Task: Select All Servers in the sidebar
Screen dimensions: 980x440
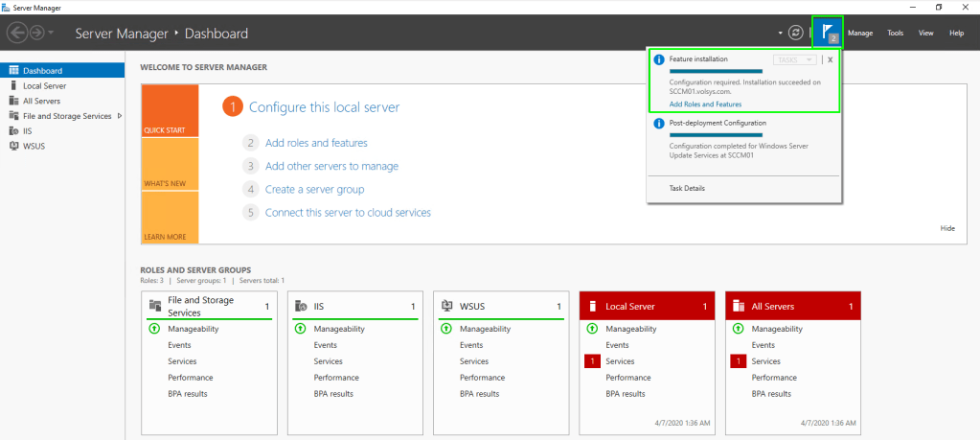Action: (x=44, y=101)
